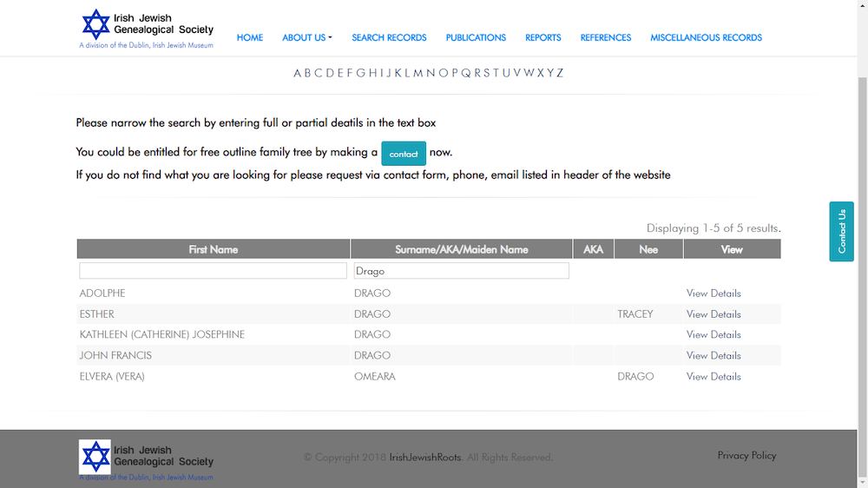Open Miscellaneous Records menu item
Image resolution: width=868 pixels, height=488 pixels.
pyautogui.click(x=706, y=37)
